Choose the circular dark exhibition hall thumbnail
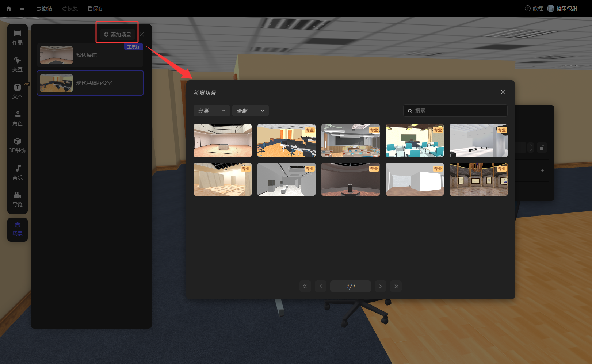 (x=351, y=179)
